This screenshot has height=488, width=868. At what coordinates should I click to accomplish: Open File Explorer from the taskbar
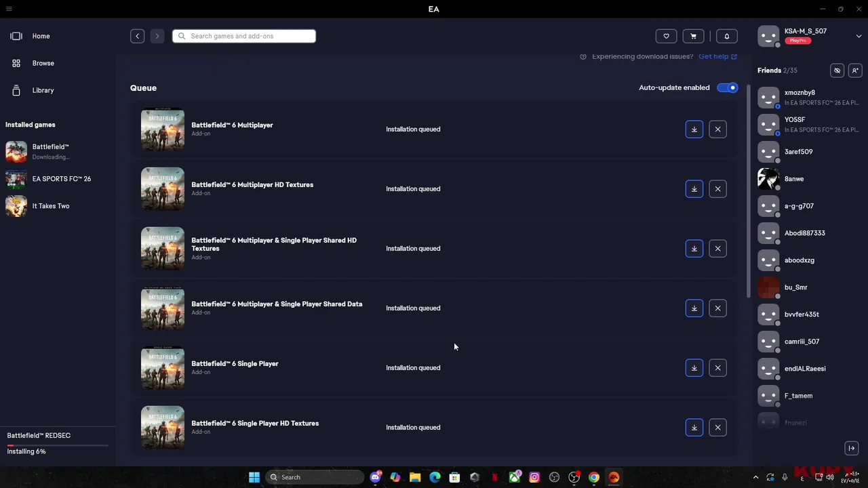[x=415, y=477]
